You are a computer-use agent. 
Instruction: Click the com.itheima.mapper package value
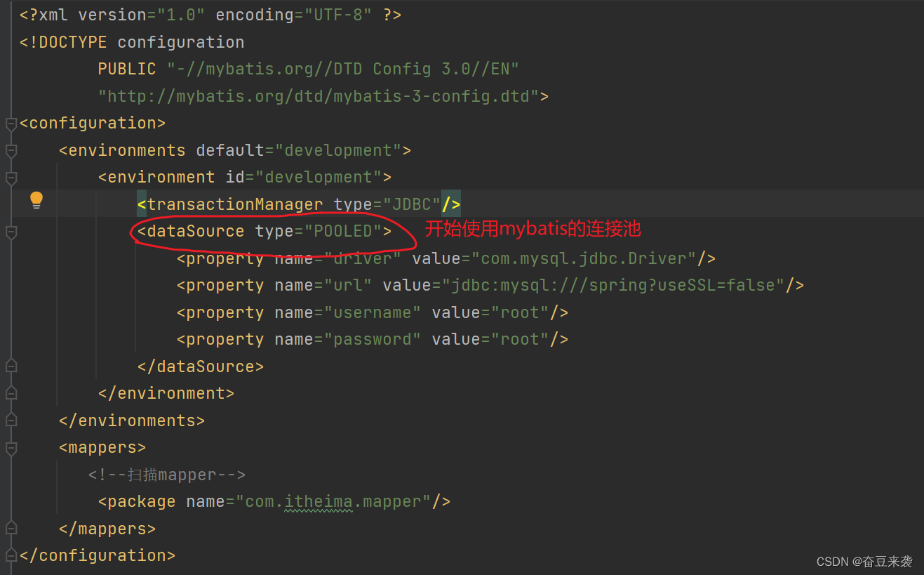(x=333, y=501)
